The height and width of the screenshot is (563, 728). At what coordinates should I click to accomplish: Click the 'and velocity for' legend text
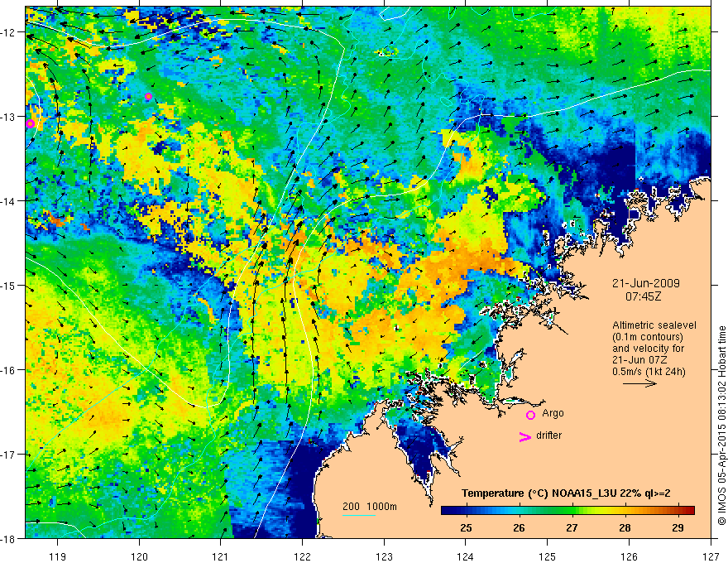648,349
